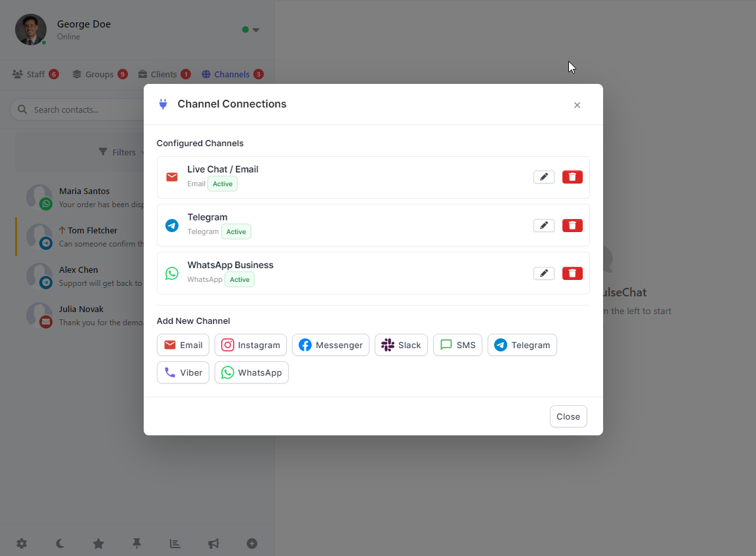Open starred conversations with the star icon

point(98,544)
